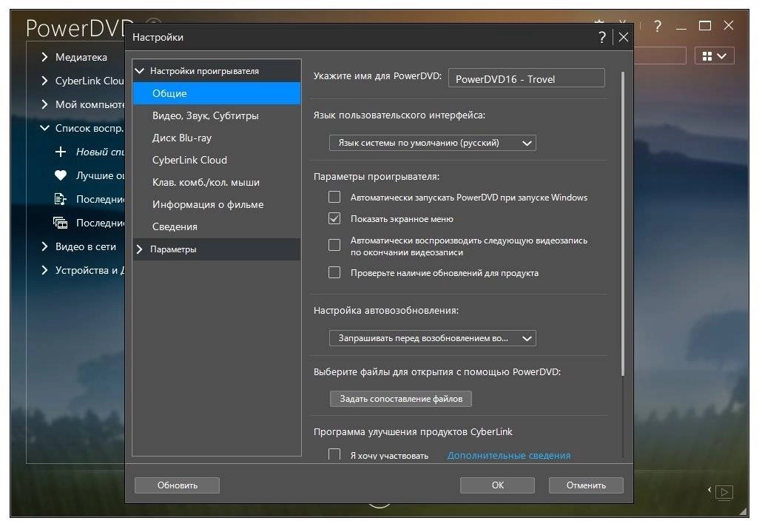
Task: Click the document-list icon in PowerDVD sidebar
Action: coord(60,199)
